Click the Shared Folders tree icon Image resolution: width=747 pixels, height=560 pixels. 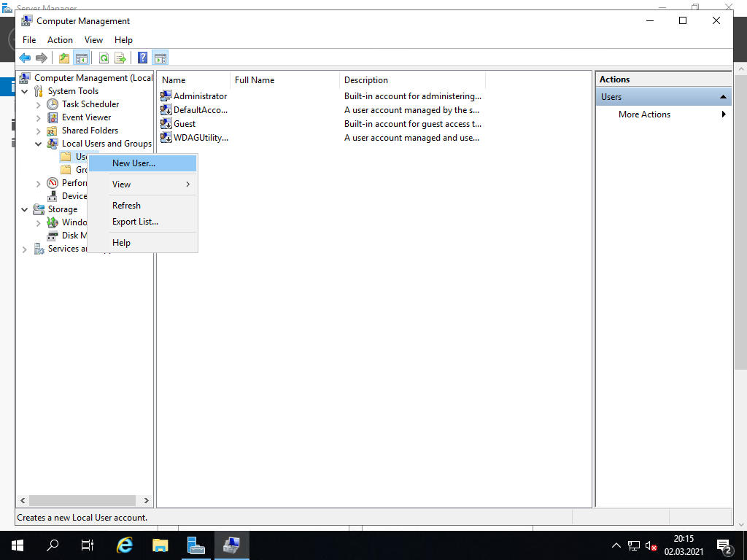(x=53, y=131)
